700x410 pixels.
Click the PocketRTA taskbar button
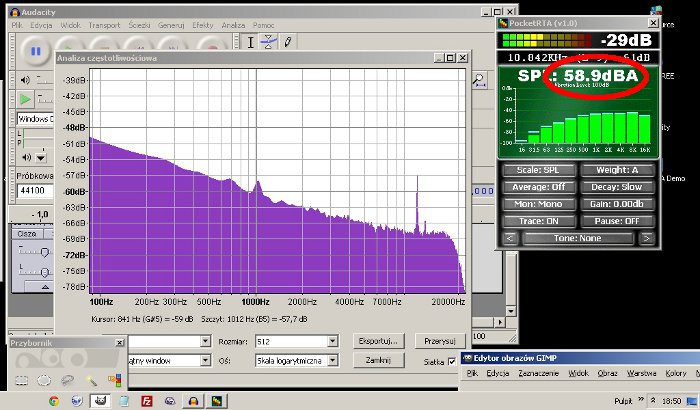pyautogui.click(x=217, y=401)
